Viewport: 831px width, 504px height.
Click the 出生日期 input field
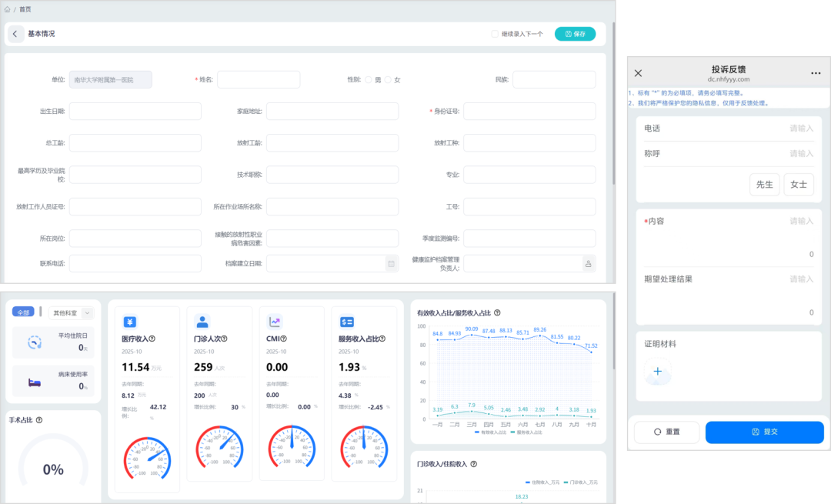point(135,112)
